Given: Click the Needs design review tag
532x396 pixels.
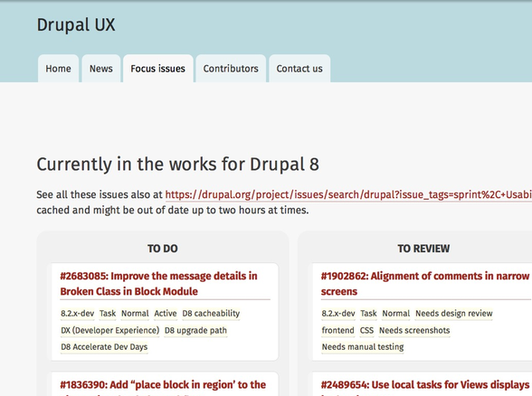Looking at the screenshot, I should [454, 313].
